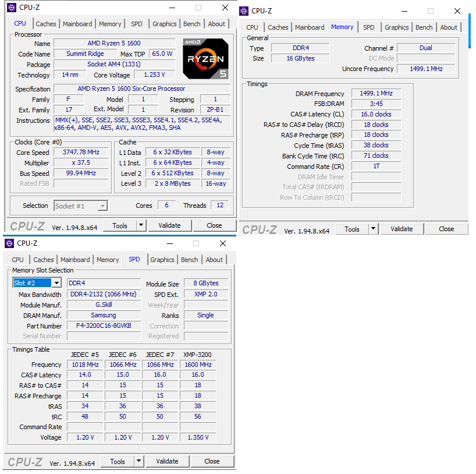This screenshot has height=474, width=476.
Task: Click Validate button in the SPD window
Action: click(x=167, y=461)
